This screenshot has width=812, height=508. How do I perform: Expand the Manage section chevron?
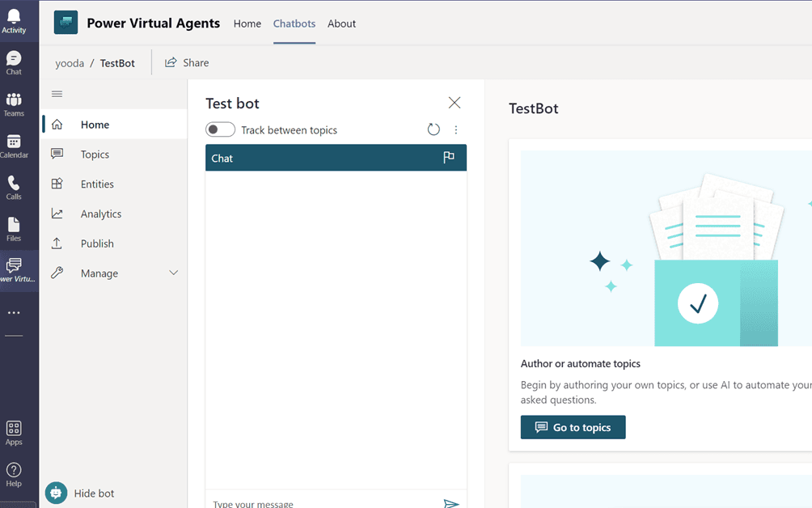click(x=174, y=273)
